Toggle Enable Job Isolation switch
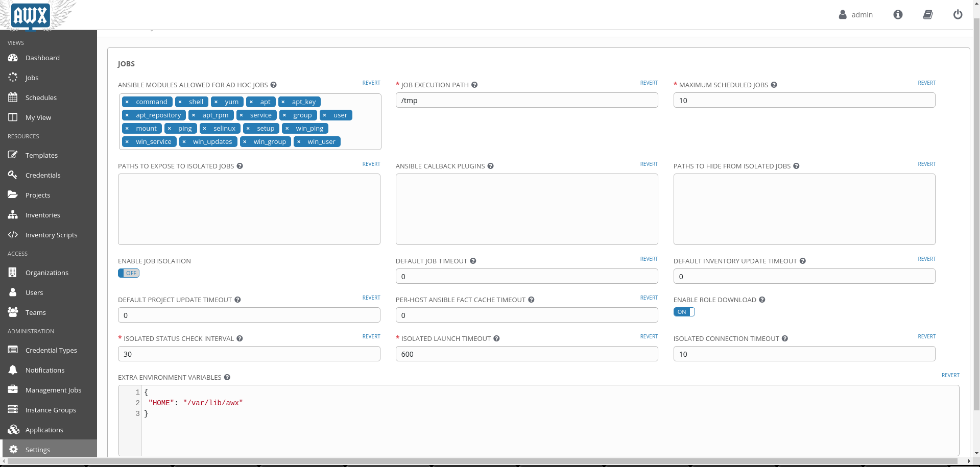Screen dimensions: 980x467 coord(129,273)
